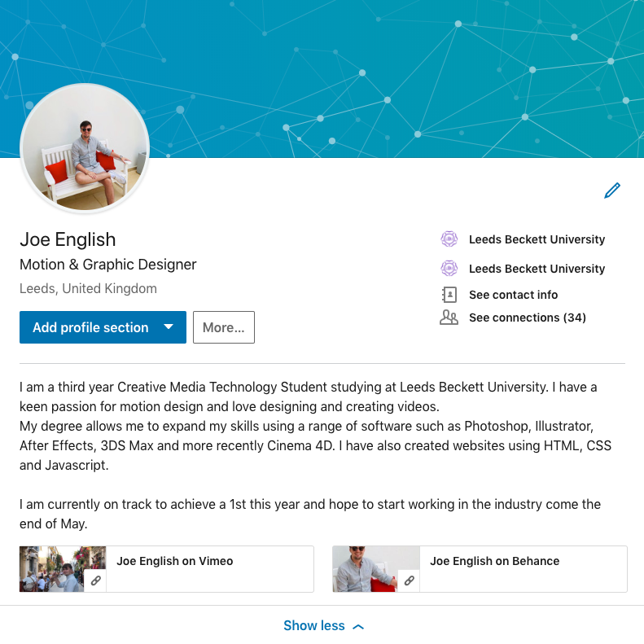Image resolution: width=644 pixels, height=644 pixels.
Task: Click the first Leeds Beckett University logo
Action: point(449,239)
